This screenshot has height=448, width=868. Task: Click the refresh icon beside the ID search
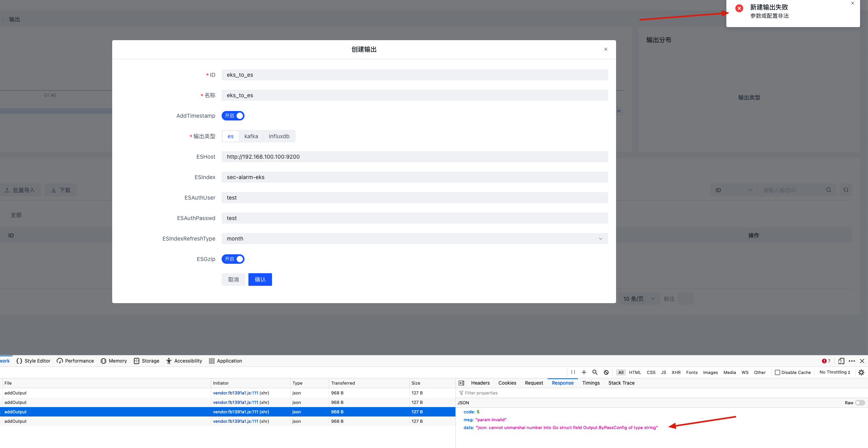(x=846, y=190)
